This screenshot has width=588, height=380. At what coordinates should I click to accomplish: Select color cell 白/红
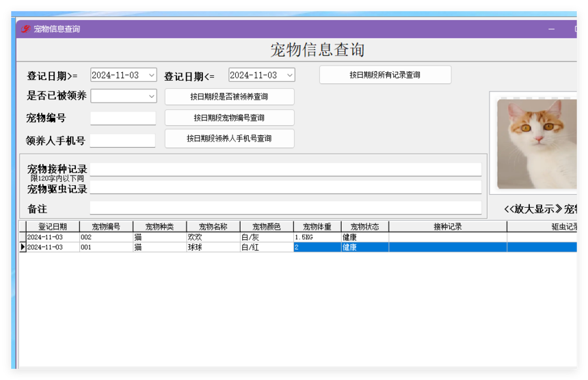pyautogui.click(x=267, y=247)
